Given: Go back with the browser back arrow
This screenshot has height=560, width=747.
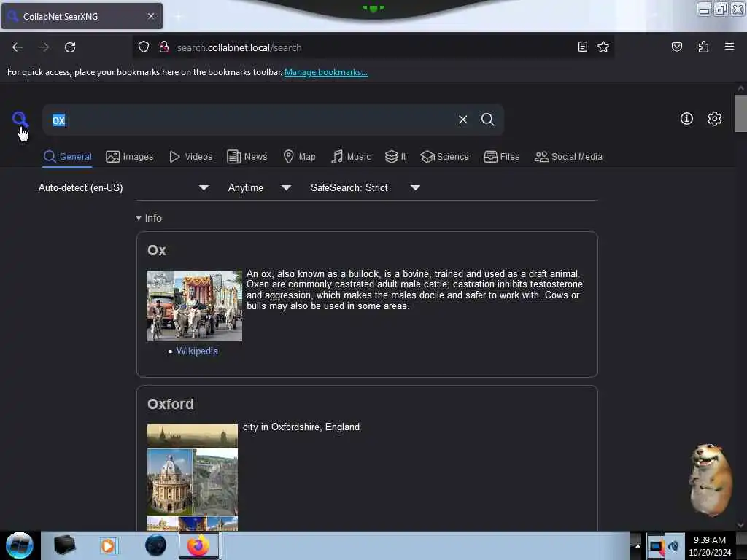Looking at the screenshot, I should coord(18,47).
